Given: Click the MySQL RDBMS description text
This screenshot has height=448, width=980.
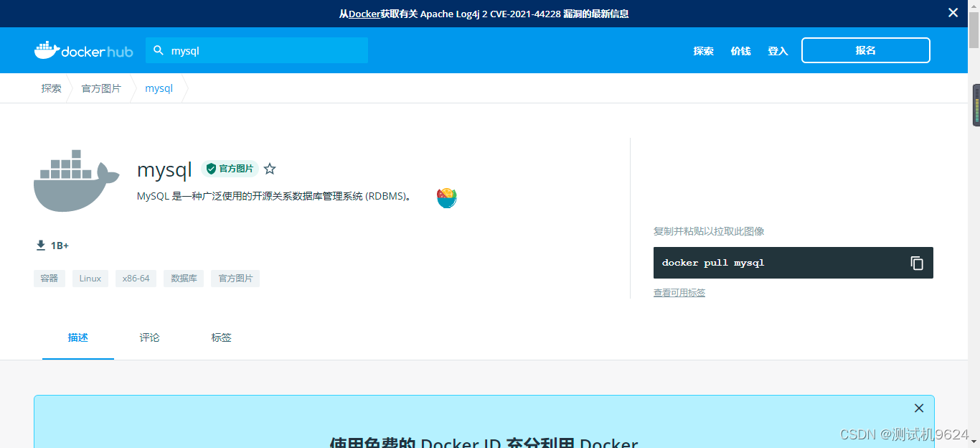Looking at the screenshot, I should (x=276, y=196).
